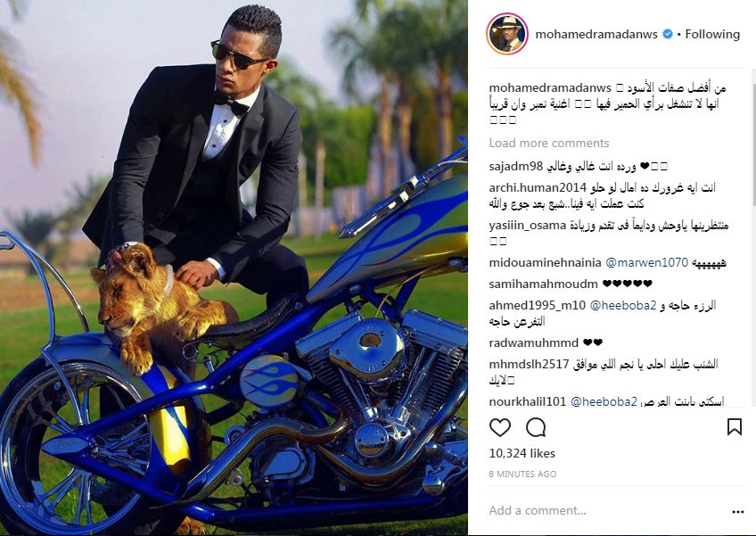Click the blue verified badge
Screen dimensions: 756x536
point(667,34)
